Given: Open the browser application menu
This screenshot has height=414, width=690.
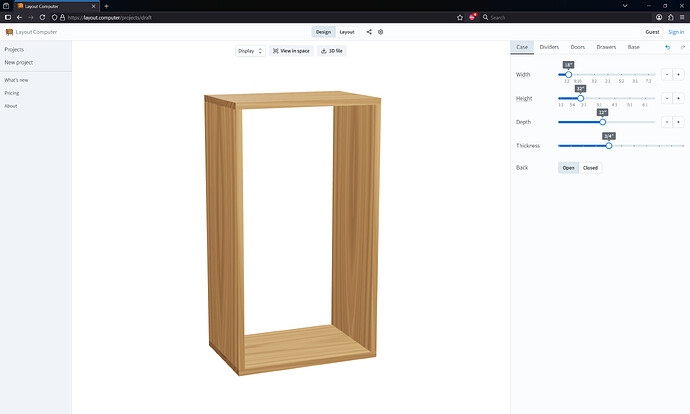Looking at the screenshot, I should click(682, 18).
